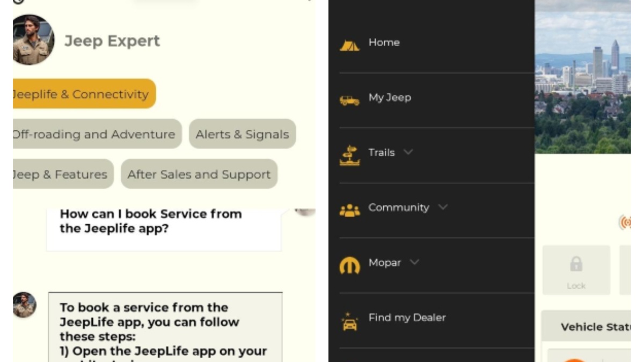Screen dimensions: 644x362
Task: Click the Community people icon
Action: pos(349,209)
